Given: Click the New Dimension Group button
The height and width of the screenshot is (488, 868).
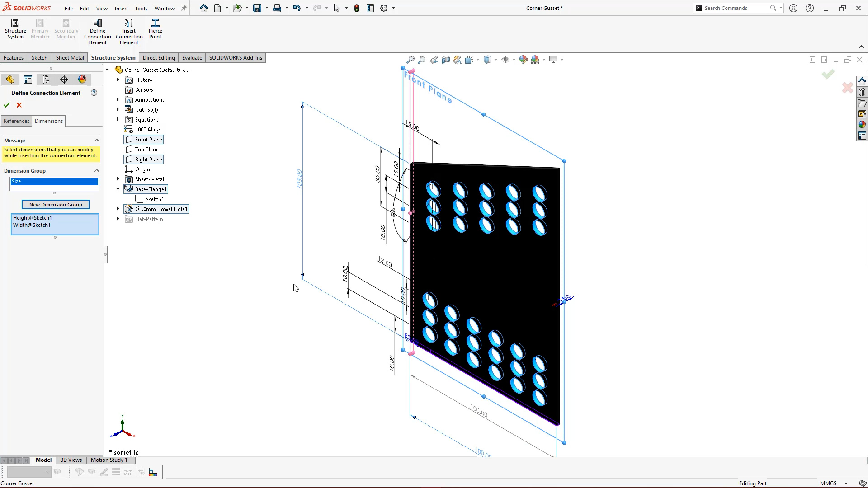Looking at the screenshot, I should coord(56,204).
